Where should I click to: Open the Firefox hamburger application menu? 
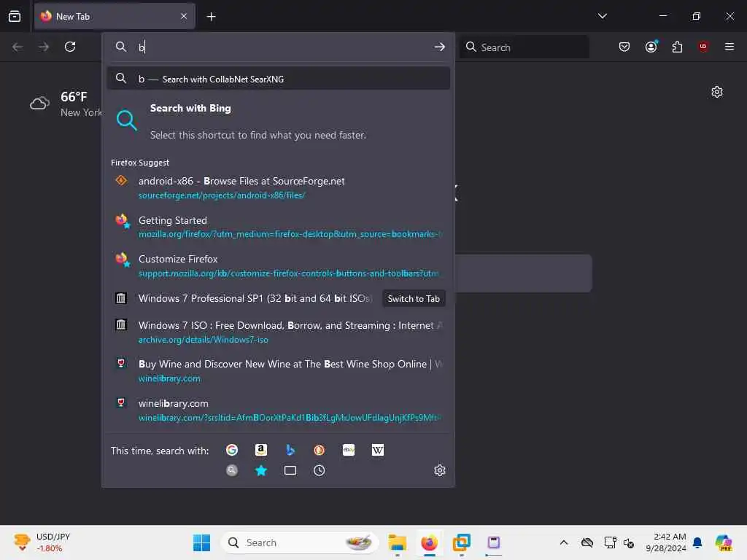pos(729,47)
